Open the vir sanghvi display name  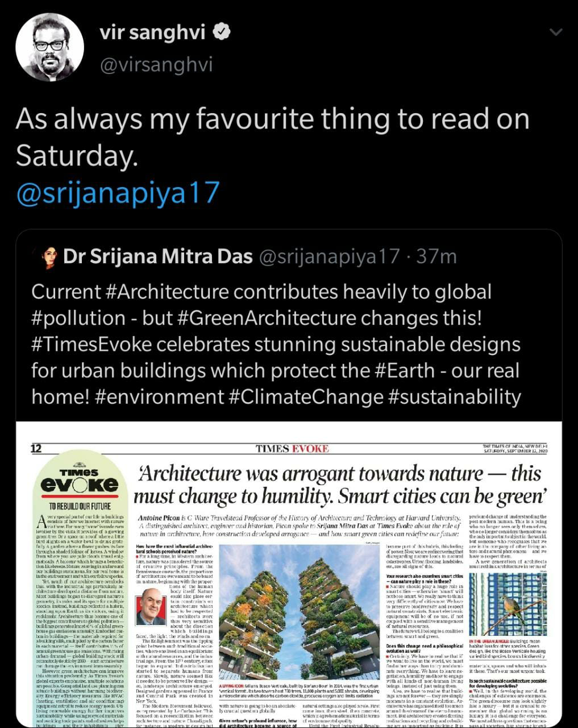point(152,32)
